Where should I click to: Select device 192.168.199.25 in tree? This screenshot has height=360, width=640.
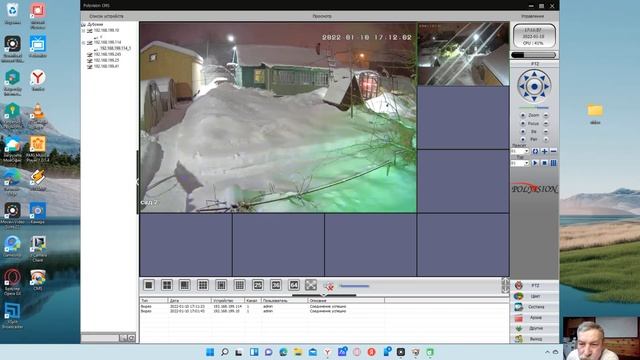coord(106,60)
